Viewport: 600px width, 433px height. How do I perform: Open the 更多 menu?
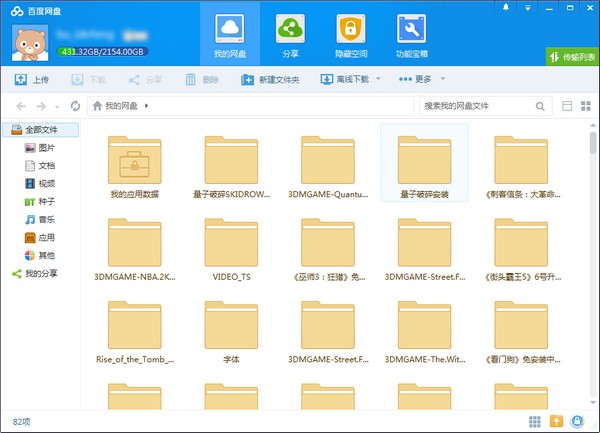[x=415, y=79]
